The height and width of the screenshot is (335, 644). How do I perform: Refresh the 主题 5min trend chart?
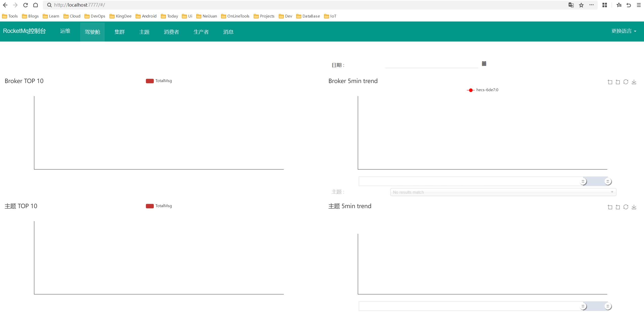point(626,207)
